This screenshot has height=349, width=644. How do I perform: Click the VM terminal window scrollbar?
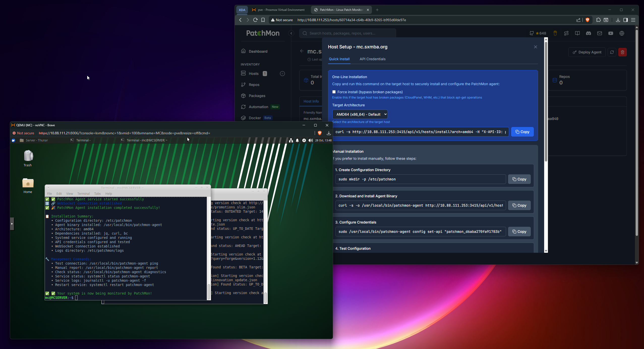click(209, 292)
